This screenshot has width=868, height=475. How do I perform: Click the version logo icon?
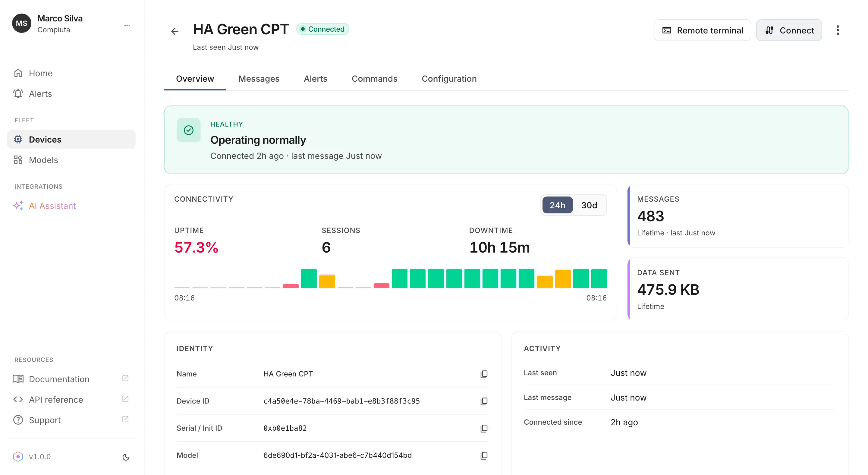click(18, 457)
